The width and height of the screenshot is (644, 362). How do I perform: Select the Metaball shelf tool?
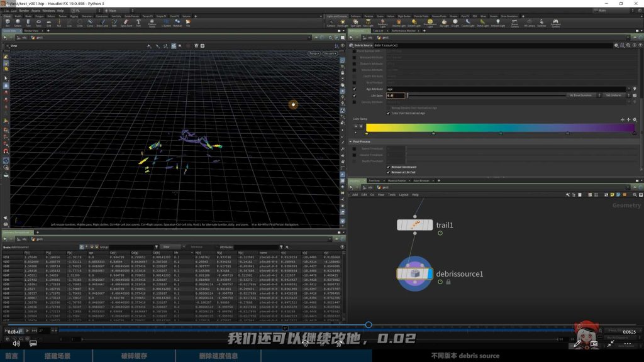(x=177, y=23)
